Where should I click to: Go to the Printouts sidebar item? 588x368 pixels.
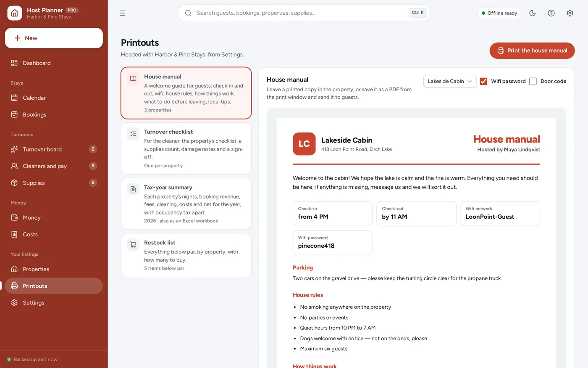(54, 286)
